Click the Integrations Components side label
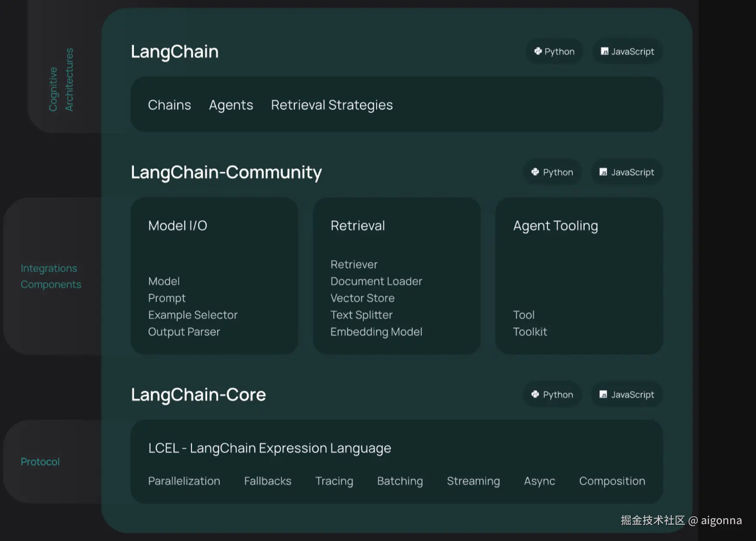Image resolution: width=756 pixels, height=541 pixels. (50, 276)
